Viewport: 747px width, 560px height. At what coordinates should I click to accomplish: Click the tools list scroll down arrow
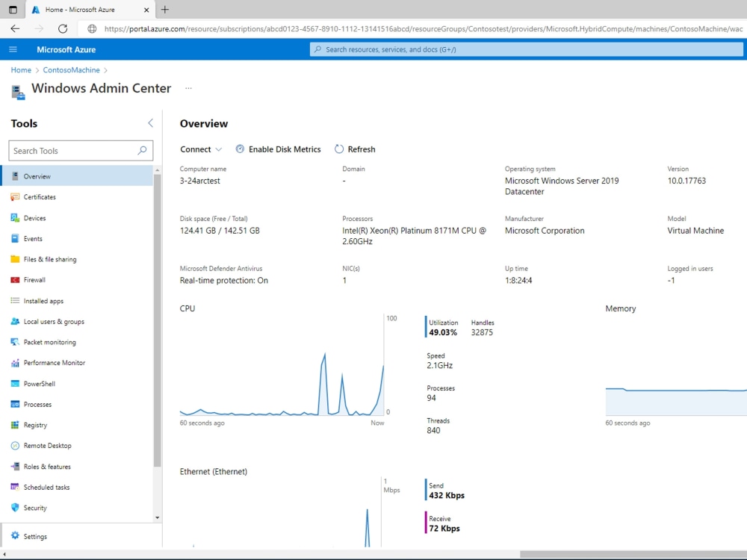pyautogui.click(x=157, y=517)
